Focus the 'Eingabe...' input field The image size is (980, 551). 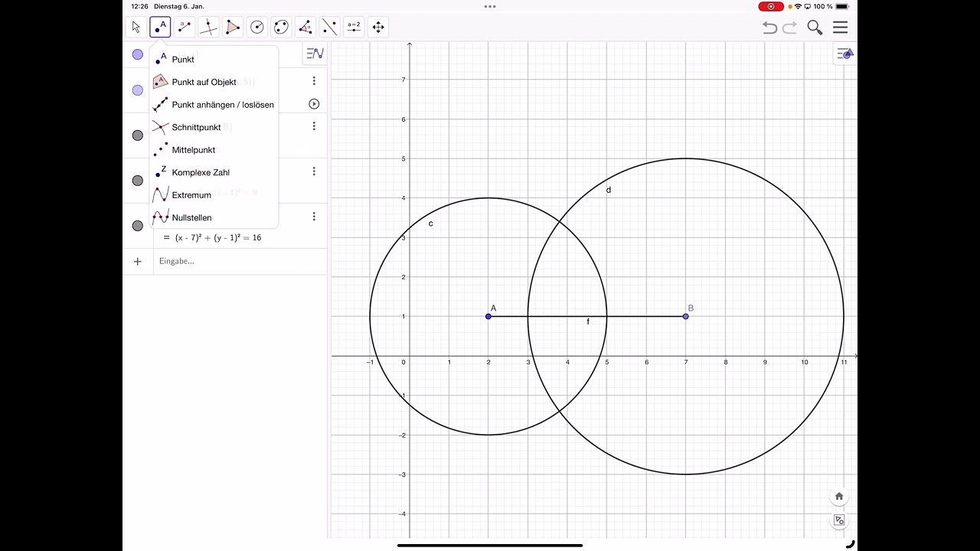(x=240, y=261)
